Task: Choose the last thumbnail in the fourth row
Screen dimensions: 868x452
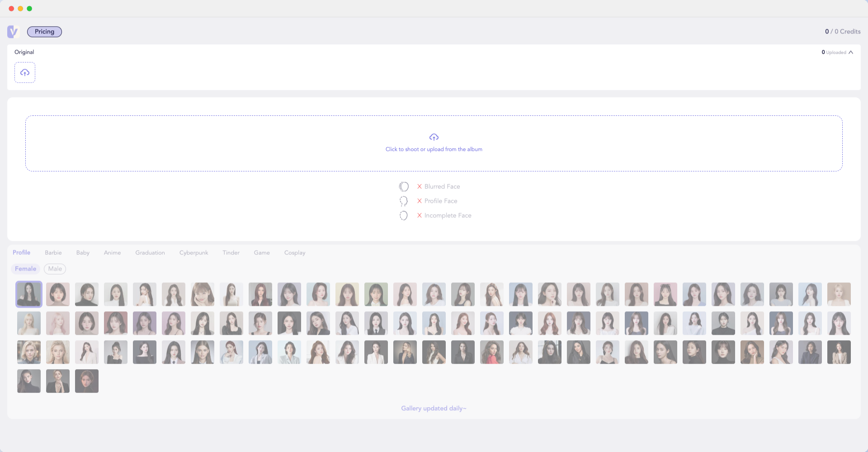Action: point(87,381)
